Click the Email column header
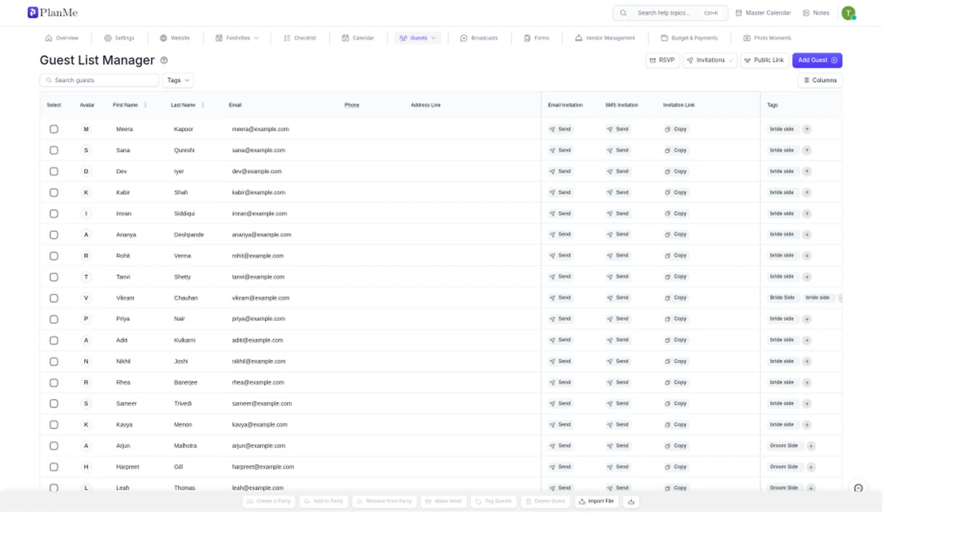The width and height of the screenshot is (980, 546). [235, 105]
